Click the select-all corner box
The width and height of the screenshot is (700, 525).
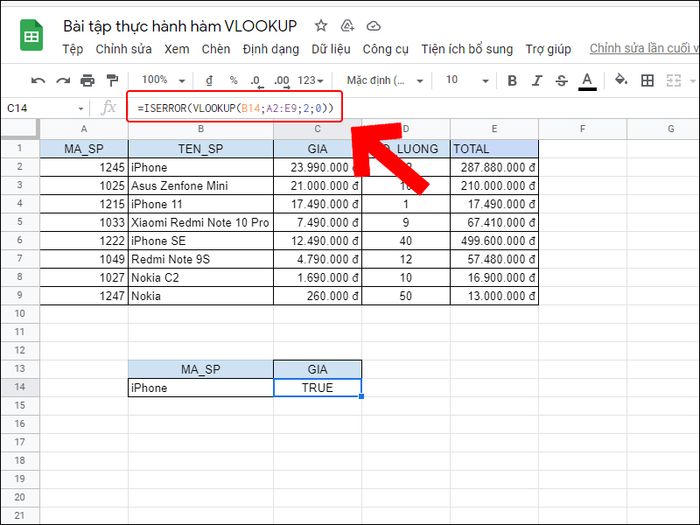tap(20, 129)
